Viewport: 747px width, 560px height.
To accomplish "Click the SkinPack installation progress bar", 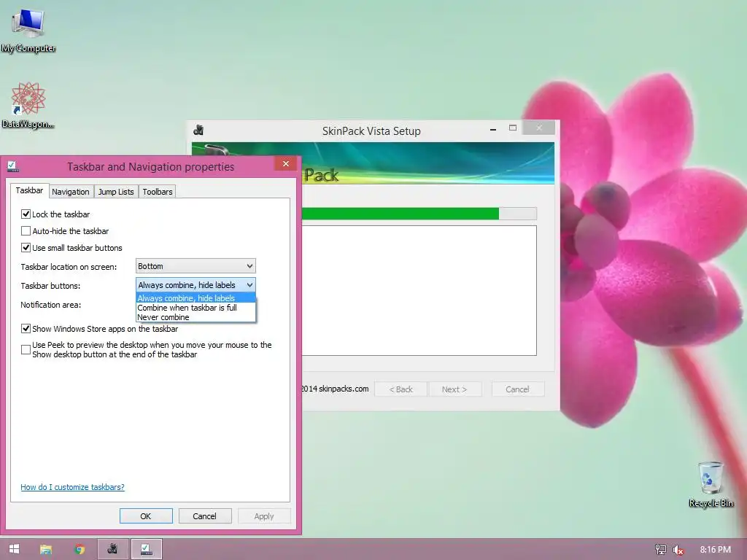I will pos(419,214).
